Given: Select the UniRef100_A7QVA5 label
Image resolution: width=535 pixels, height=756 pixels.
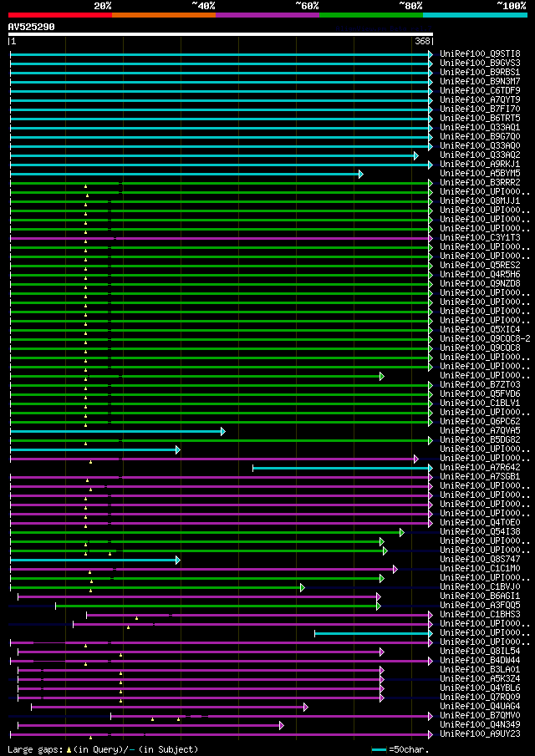Looking at the screenshot, I should coord(480,430).
